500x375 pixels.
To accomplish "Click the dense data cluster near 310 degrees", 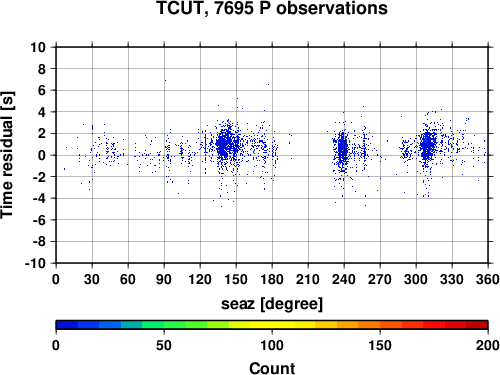I will point(427,145).
